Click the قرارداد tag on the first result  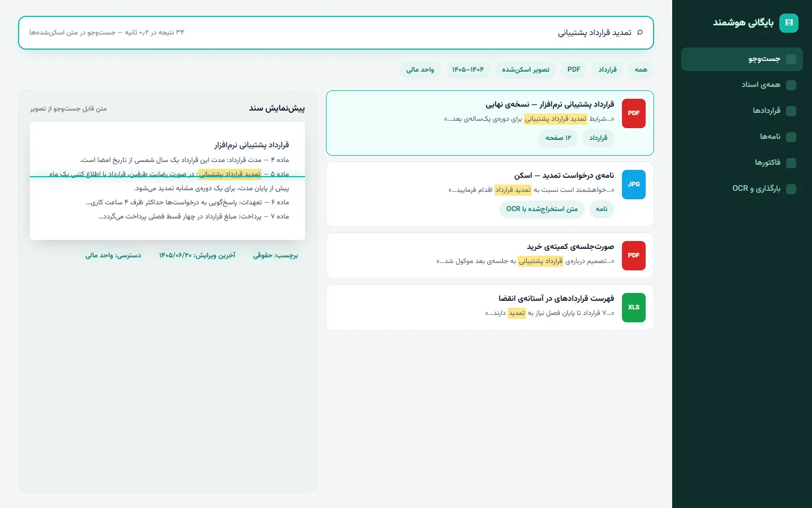click(x=598, y=138)
